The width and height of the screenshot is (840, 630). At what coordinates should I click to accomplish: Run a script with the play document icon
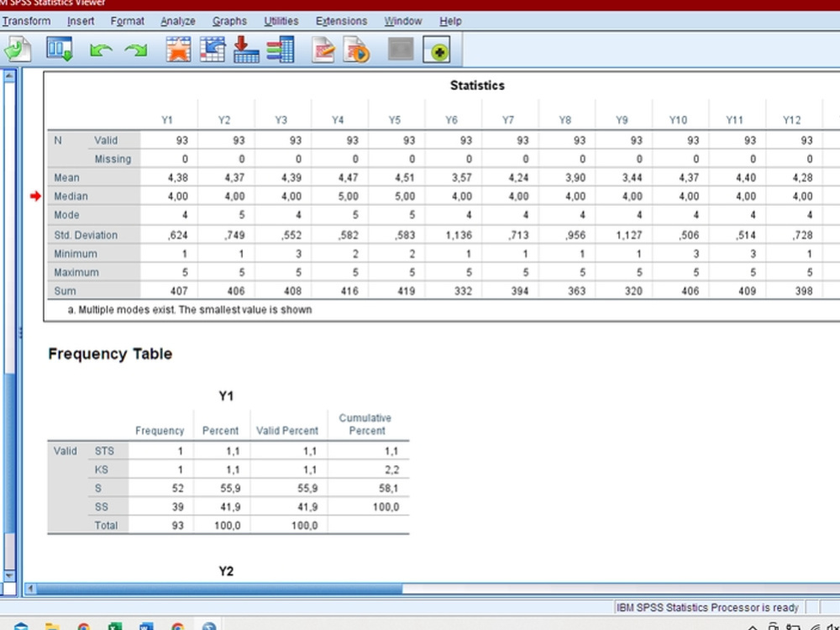coord(355,50)
